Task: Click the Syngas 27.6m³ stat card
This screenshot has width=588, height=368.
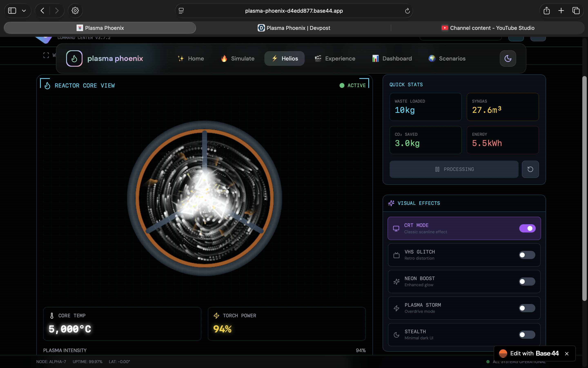Action: coord(502,107)
